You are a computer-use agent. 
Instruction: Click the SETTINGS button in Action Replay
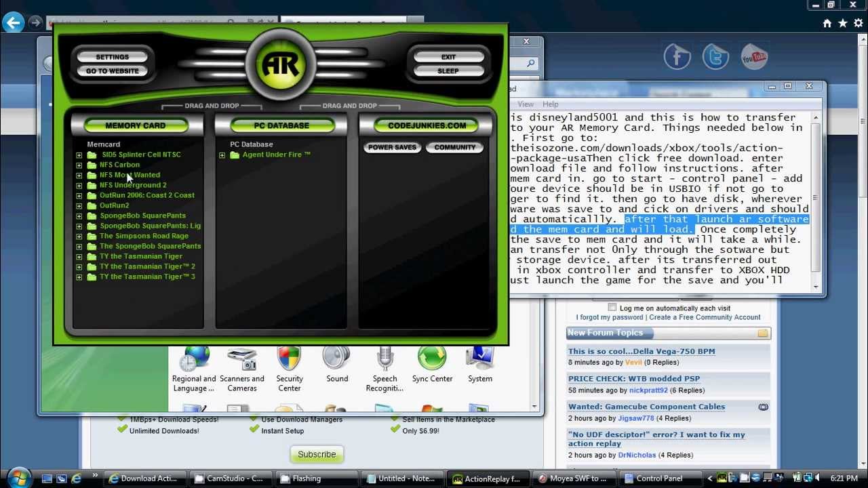coord(113,57)
